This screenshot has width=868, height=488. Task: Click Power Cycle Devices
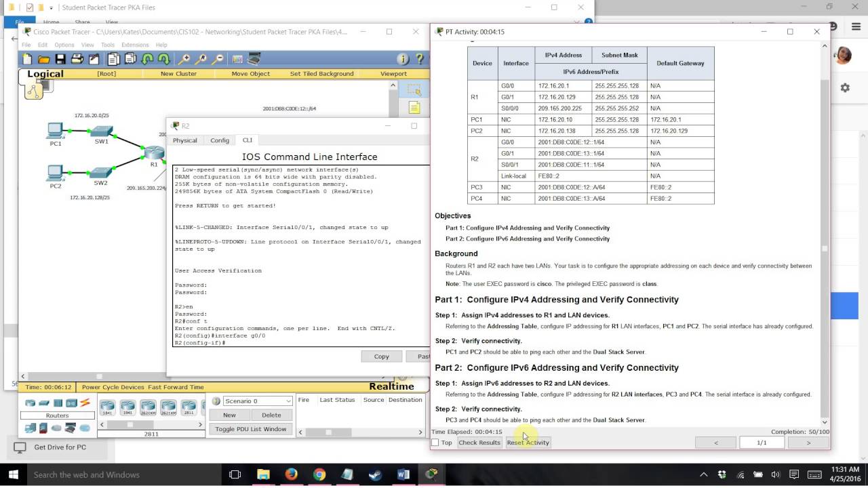(x=113, y=387)
